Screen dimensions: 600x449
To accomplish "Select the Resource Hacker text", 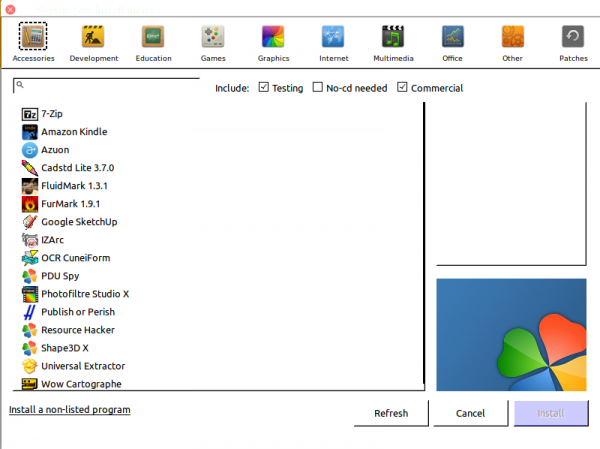I will [x=78, y=330].
